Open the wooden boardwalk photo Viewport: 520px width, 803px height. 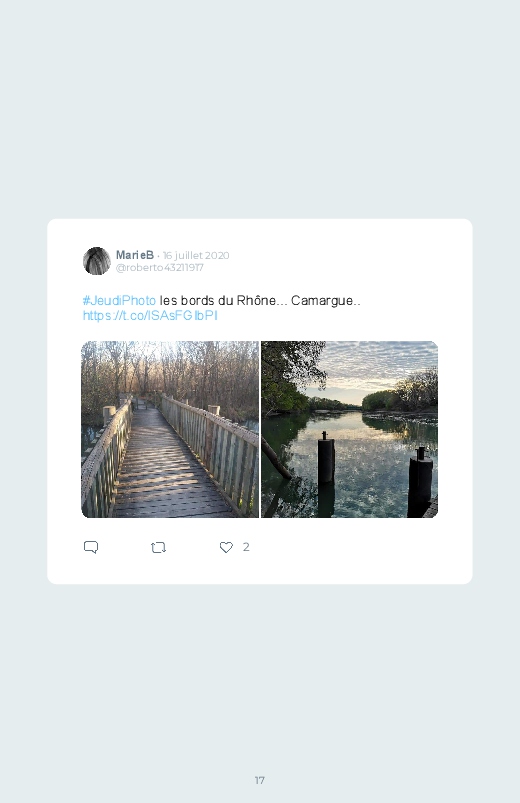[170, 429]
